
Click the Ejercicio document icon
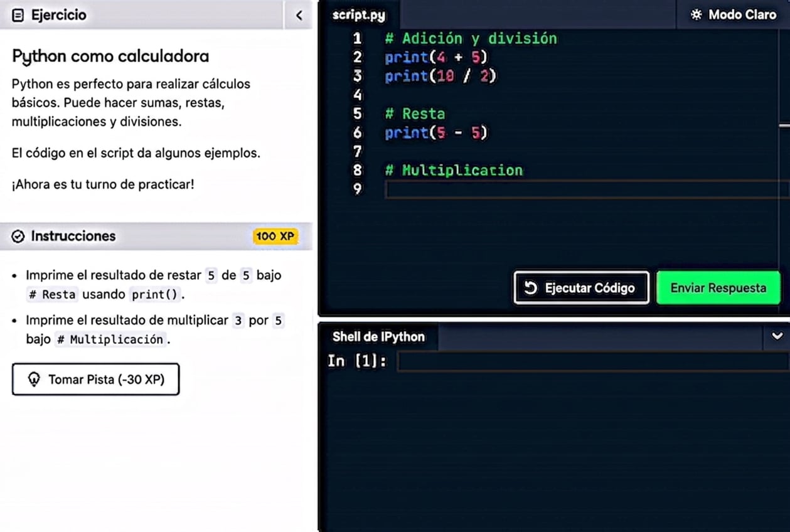tap(18, 16)
